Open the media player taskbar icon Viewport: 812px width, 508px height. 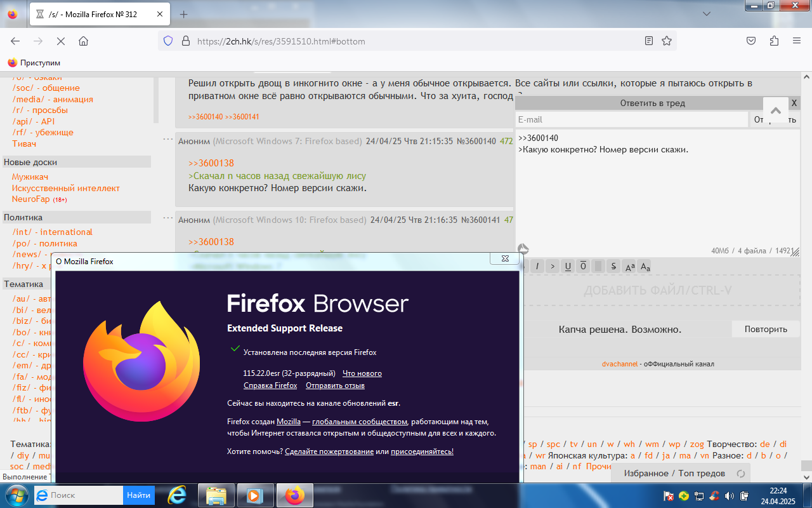256,495
